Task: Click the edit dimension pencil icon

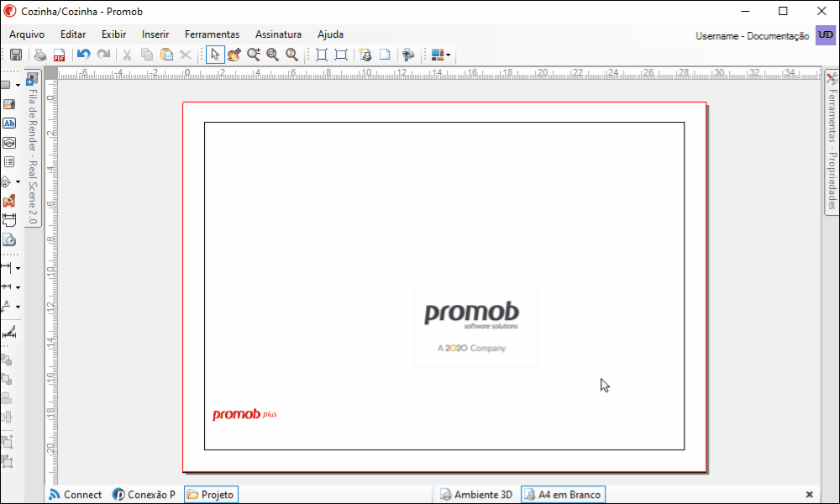Action: point(9,333)
